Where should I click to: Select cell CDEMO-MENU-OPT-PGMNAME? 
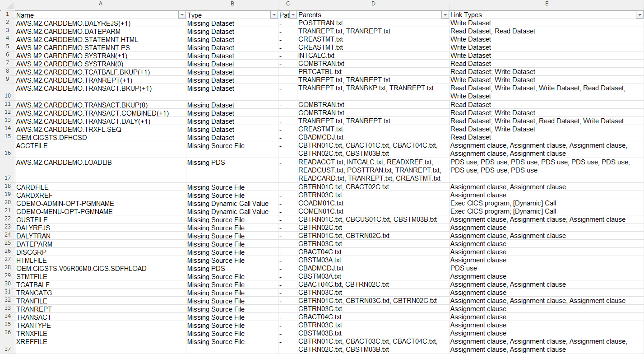tap(100, 211)
